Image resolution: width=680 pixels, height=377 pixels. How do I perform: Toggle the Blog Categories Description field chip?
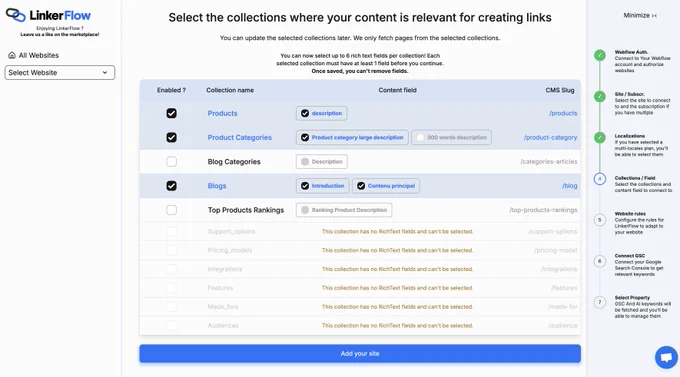pyautogui.click(x=321, y=161)
